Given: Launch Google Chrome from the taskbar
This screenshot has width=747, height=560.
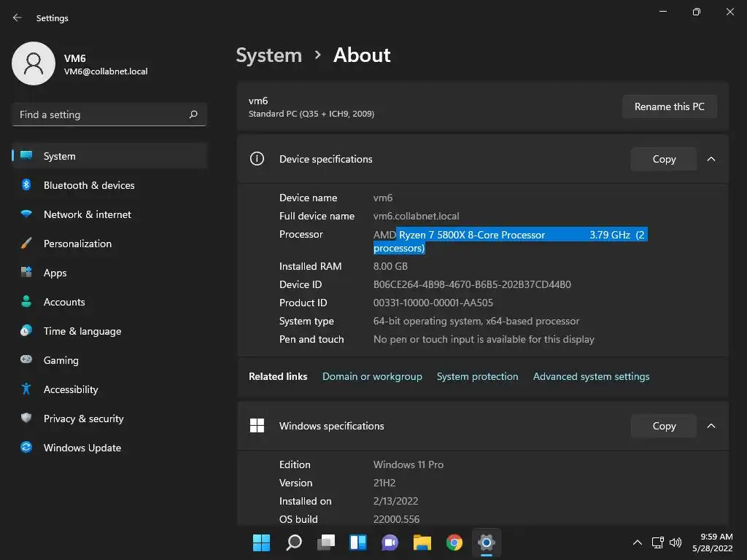Looking at the screenshot, I should [x=454, y=542].
